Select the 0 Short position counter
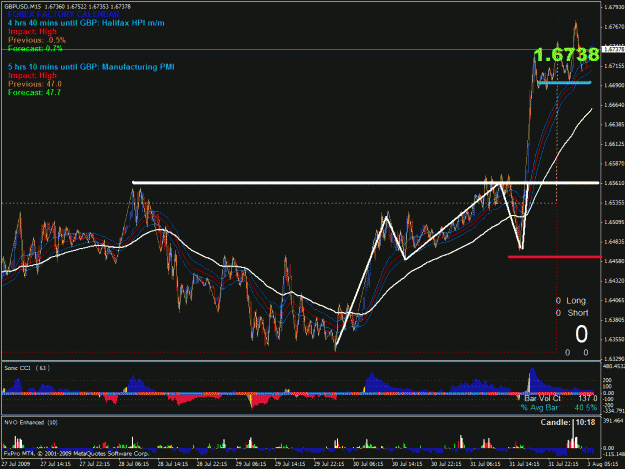Image resolution: width=625 pixels, height=469 pixels. (572, 313)
